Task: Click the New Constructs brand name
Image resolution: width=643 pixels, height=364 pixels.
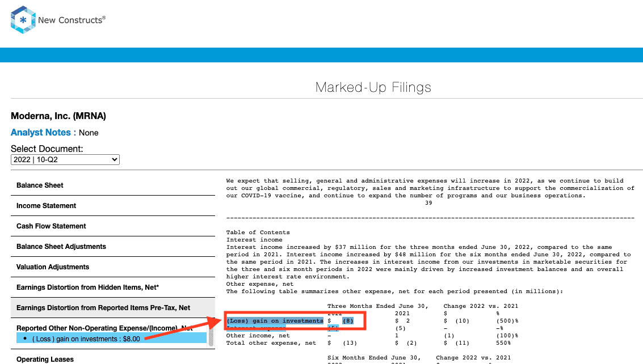Action: [72, 20]
